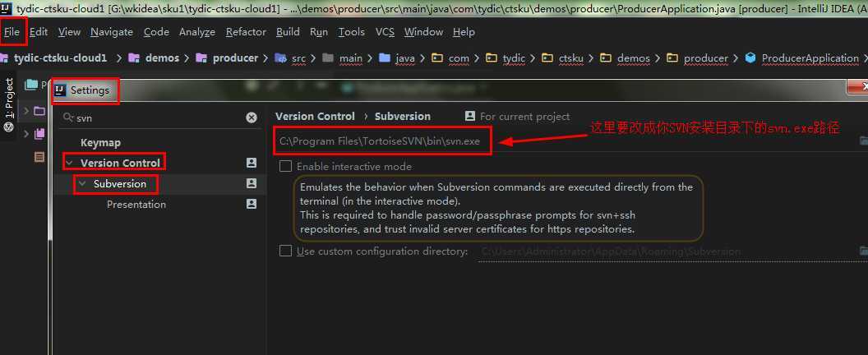Open the Tools menu
The width and height of the screenshot is (868, 355).
352,32
